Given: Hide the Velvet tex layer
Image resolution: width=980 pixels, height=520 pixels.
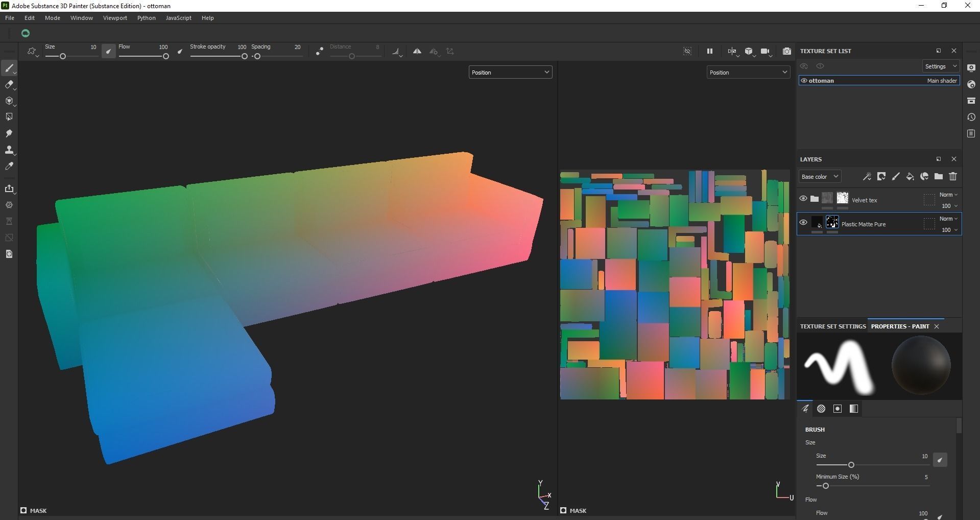Looking at the screenshot, I should point(803,199).
